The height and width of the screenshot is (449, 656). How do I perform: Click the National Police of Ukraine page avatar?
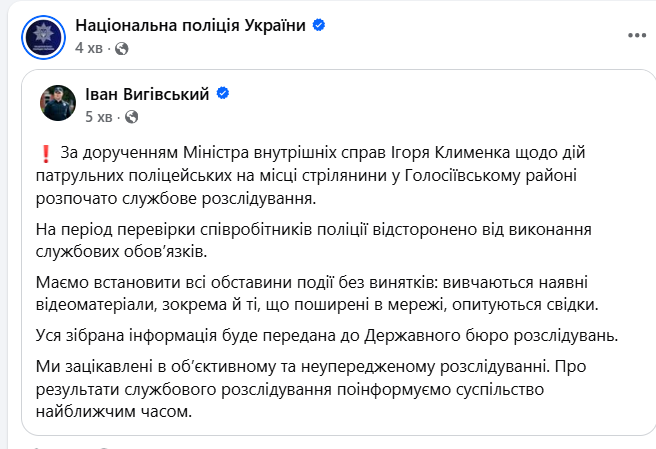point(41,36)
